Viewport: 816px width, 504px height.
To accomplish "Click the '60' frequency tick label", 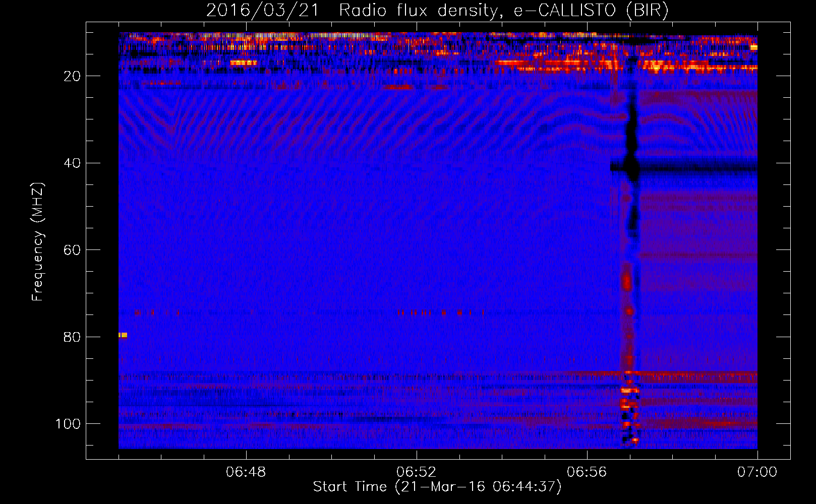I will [x=72, y=250].
